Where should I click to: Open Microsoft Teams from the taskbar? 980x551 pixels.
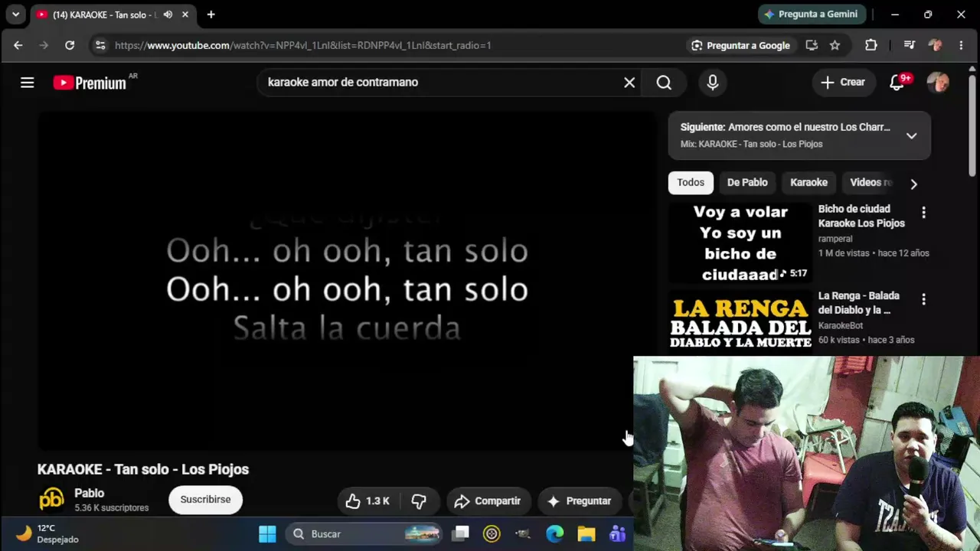pyautogui.click(x=617, y=534)
